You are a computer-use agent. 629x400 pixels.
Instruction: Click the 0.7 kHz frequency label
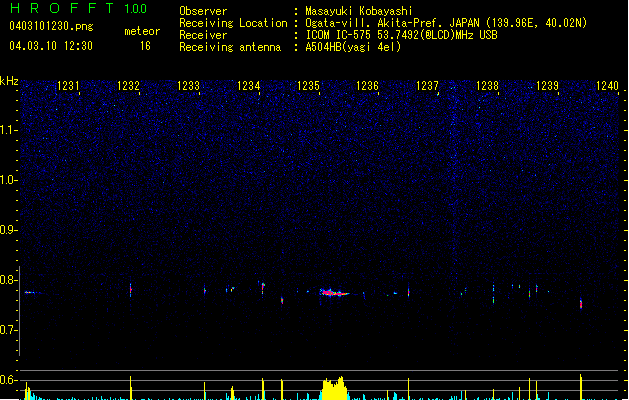8,330
